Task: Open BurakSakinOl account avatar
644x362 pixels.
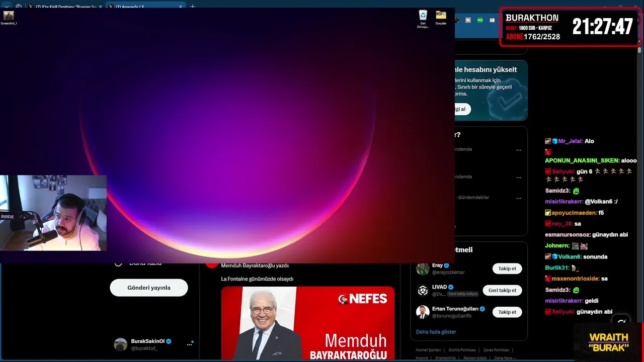Action: pos(121,344)
